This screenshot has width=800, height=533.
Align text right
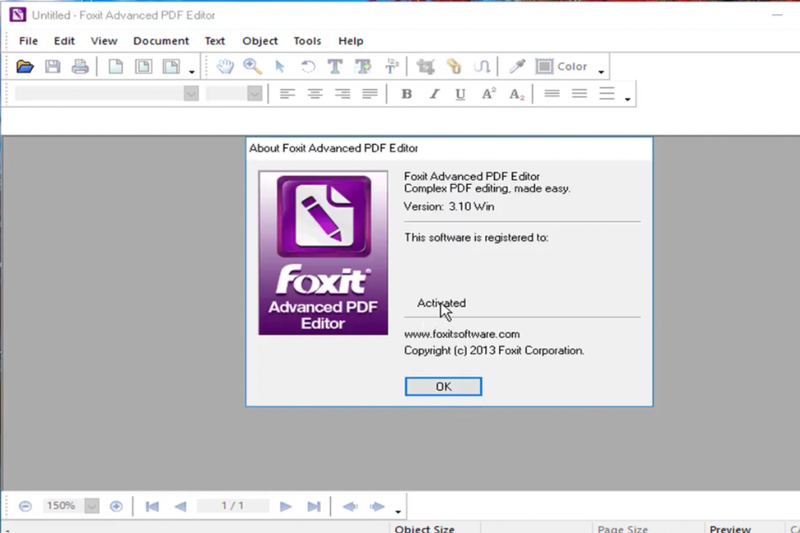(x=342, y=94)
